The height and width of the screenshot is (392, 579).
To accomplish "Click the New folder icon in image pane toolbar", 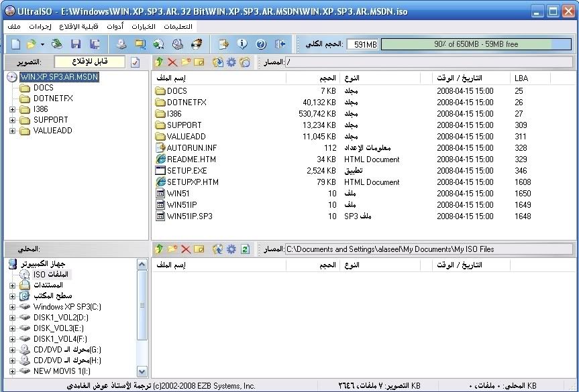I will (186, 62).
